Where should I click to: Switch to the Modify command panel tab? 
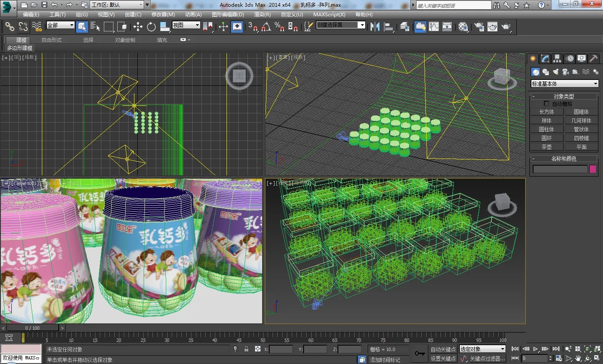pos(545,59)
